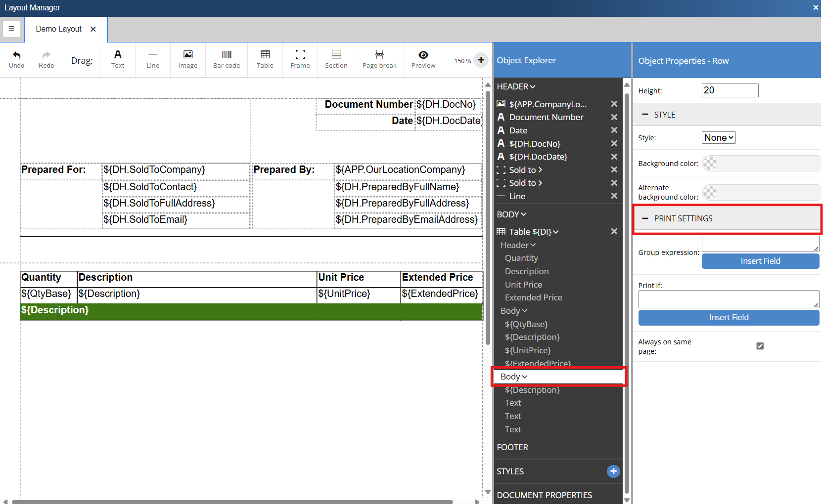Add a new style with plus icon

613,471
